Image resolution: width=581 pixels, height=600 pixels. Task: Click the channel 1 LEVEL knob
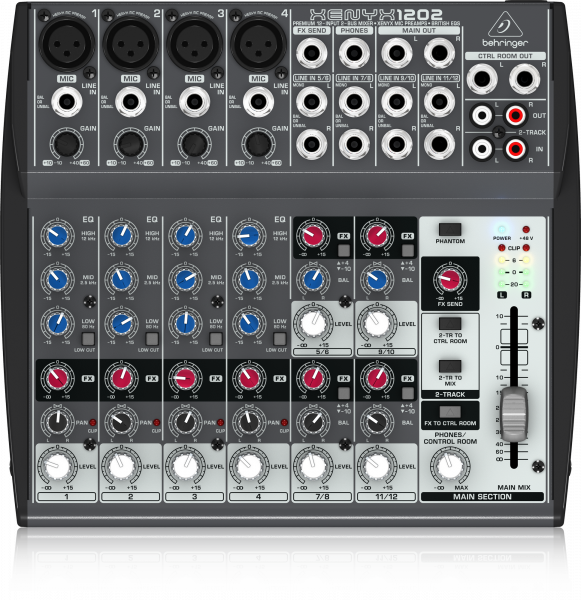click(58, 466)
